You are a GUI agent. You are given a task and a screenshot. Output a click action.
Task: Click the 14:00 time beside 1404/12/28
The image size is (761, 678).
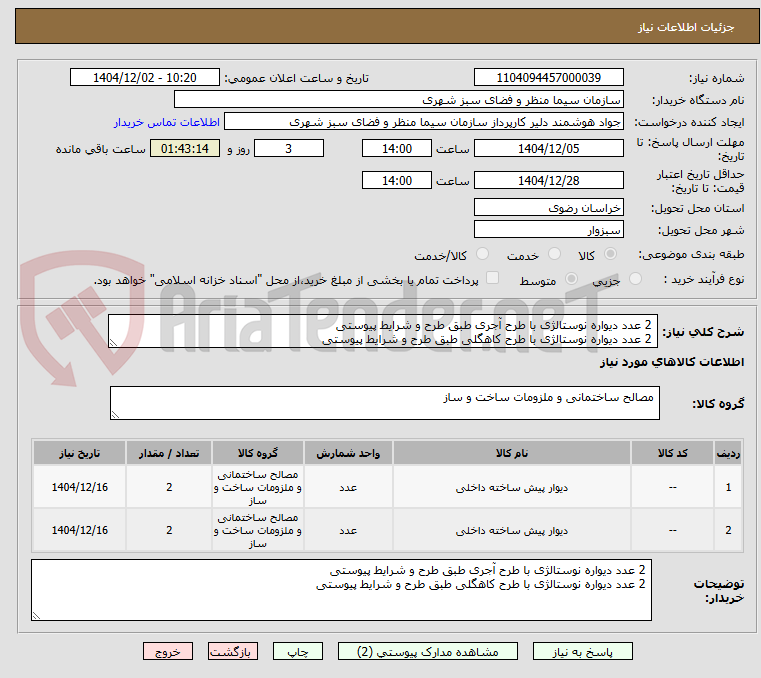pyautogui.click(x=397, y=181)
